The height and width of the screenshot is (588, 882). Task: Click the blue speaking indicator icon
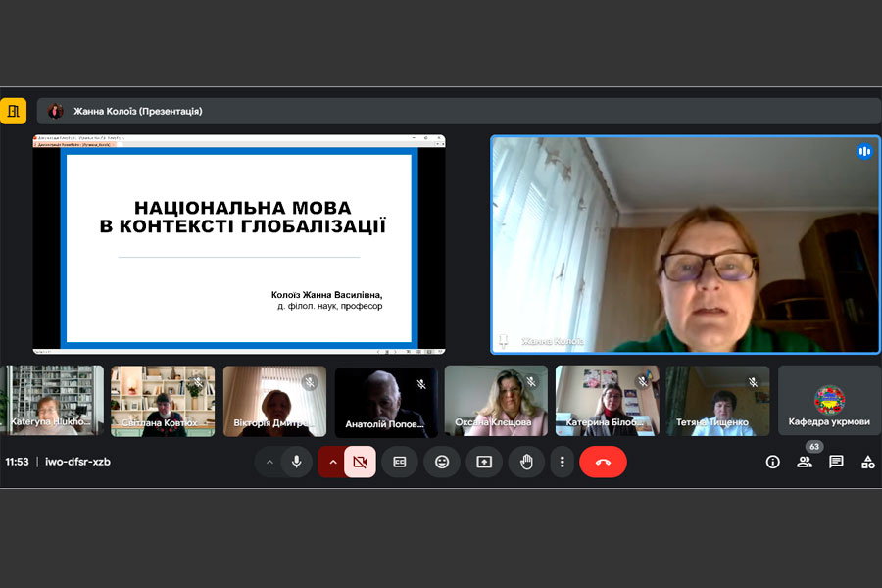tap(864, 151)
